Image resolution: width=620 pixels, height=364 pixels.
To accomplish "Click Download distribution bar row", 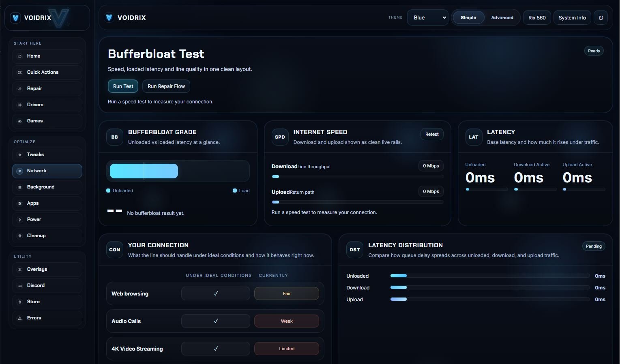I will pos(490,287).
